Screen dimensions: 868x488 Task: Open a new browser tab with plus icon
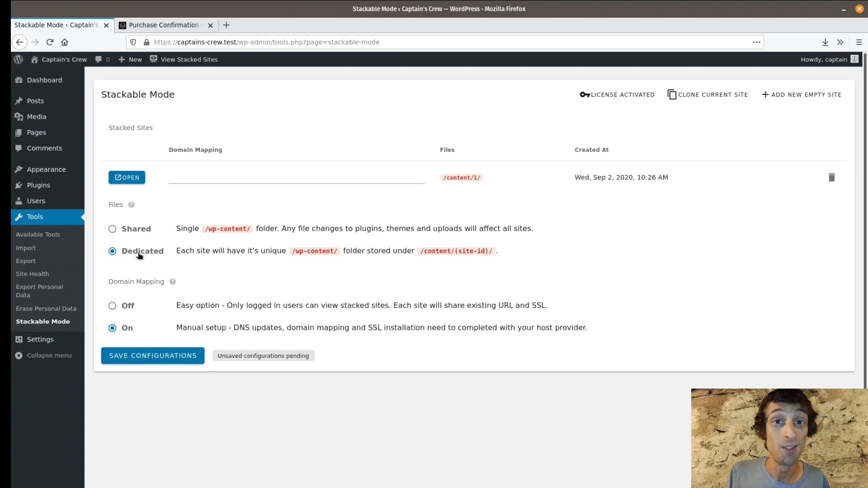pos(226,25)
